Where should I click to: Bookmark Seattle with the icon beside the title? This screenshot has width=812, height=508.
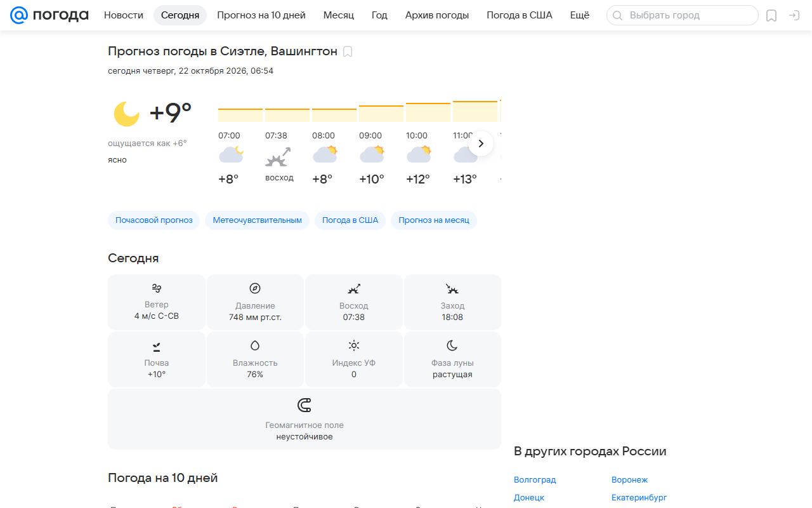(348, 52)
